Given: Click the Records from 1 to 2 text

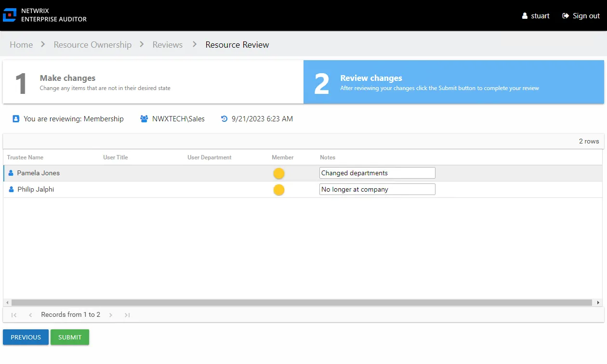Looking at the screenshot, I should click(x=71, y=314).
